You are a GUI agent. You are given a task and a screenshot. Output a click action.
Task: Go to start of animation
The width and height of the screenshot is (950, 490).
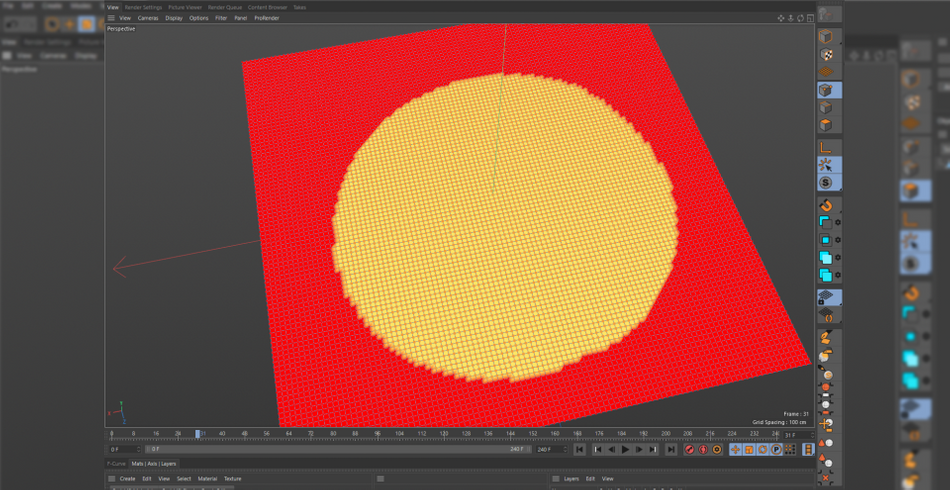pos(580,449)
